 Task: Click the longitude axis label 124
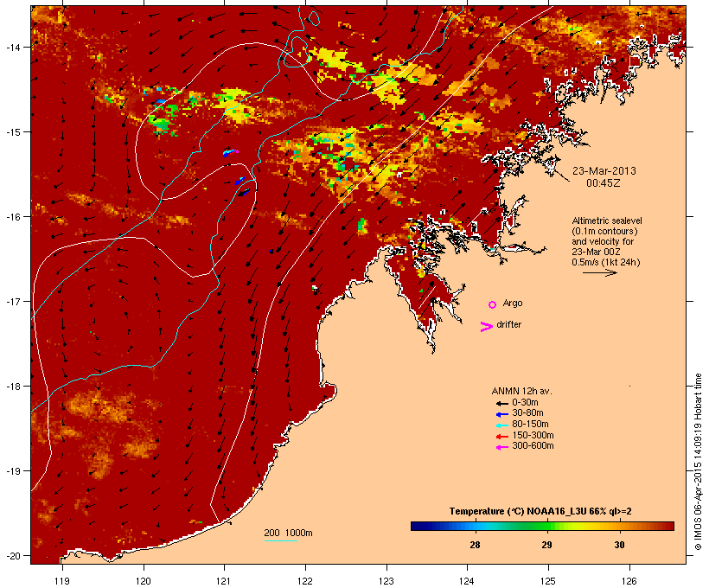[x=467, y=581]
